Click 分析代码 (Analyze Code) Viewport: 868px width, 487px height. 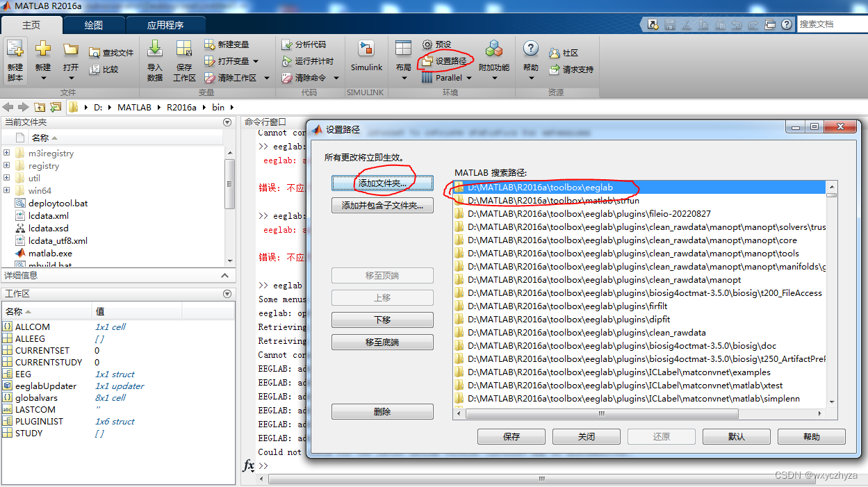pyautogui.click(x=304, y=44)
